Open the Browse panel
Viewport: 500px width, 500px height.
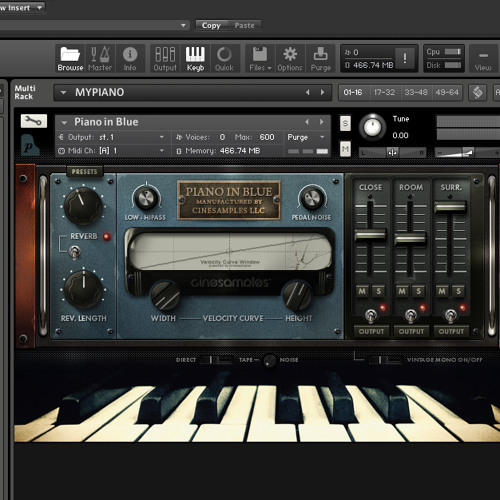pos(70,59)
